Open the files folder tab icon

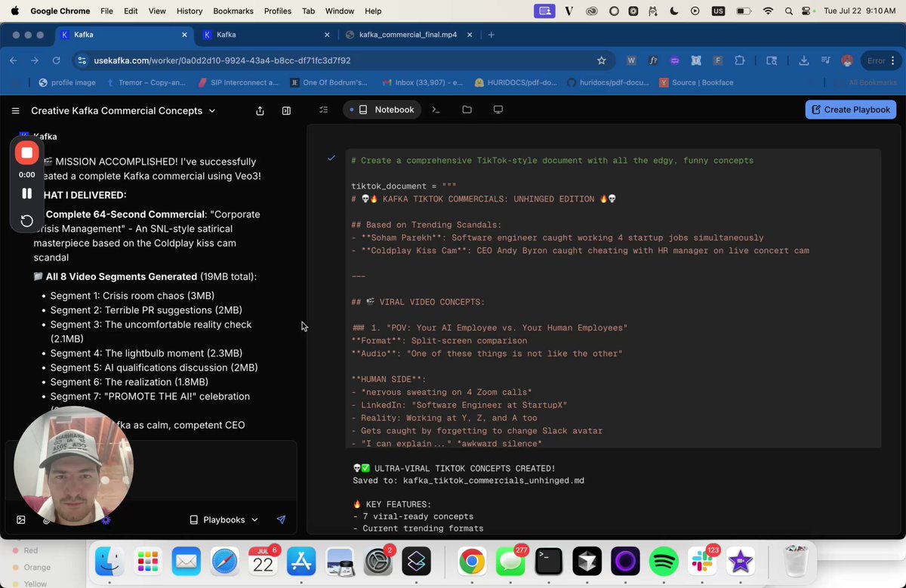click(467, 109)
